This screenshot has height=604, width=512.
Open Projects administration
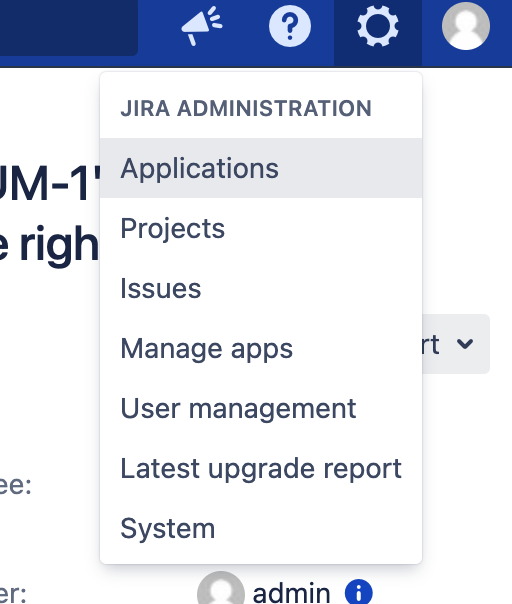261,228
